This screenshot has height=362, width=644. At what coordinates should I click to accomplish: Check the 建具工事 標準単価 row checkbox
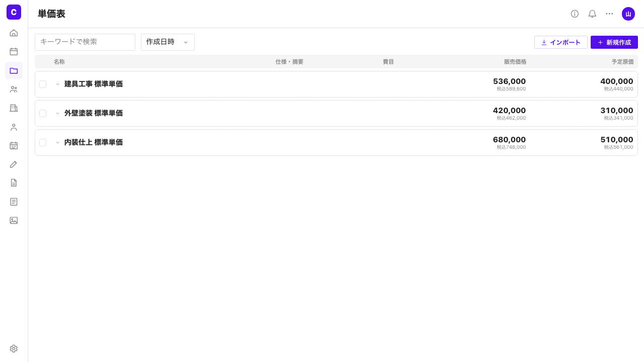43,84
